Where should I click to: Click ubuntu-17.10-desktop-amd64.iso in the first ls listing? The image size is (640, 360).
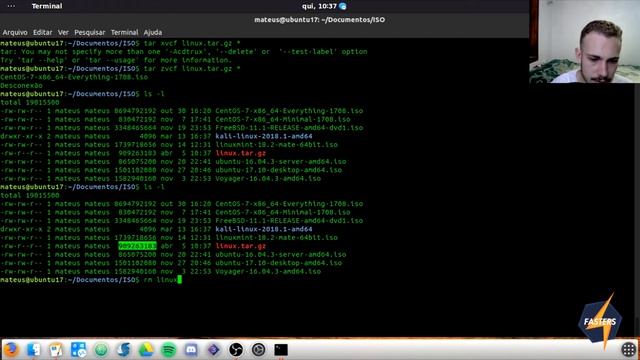(279, 170)
